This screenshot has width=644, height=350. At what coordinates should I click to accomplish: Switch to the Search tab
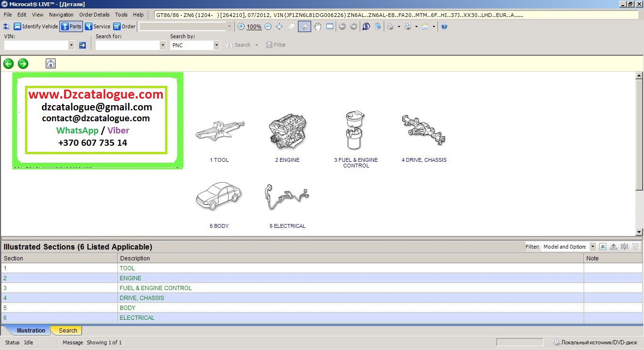coord(67,331)
